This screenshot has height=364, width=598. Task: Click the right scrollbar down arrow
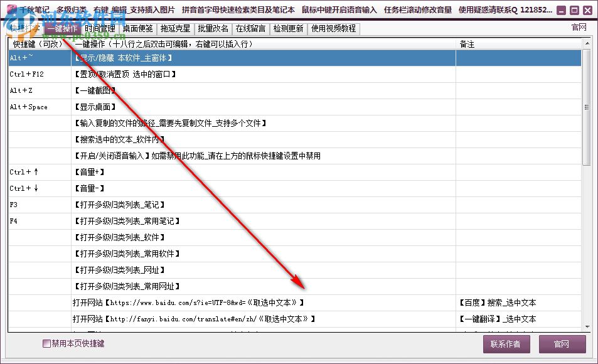586,326
